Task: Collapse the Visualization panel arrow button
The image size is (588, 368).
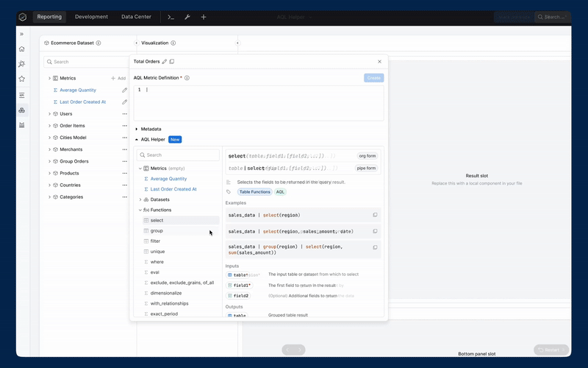Action: click(237, 43)
